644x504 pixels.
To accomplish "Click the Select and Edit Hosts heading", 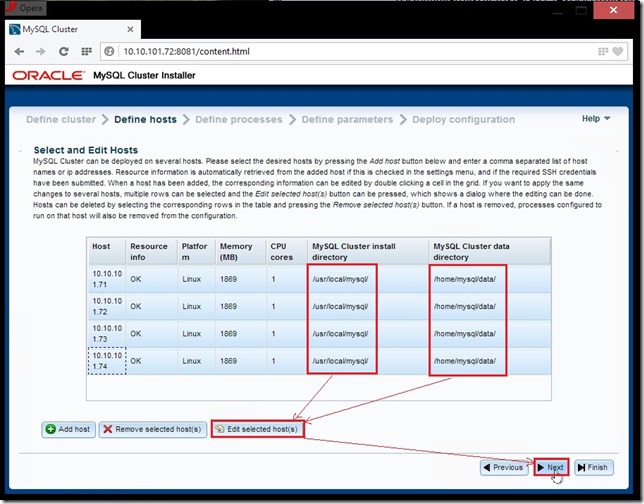I will coord(85,150).
